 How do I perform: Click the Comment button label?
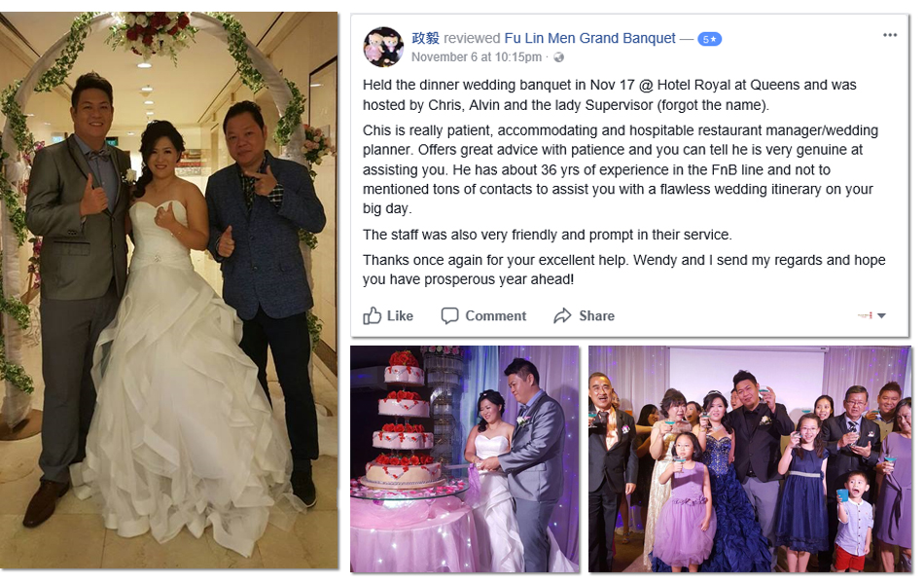pyautogui.click(x=496, y=316)
